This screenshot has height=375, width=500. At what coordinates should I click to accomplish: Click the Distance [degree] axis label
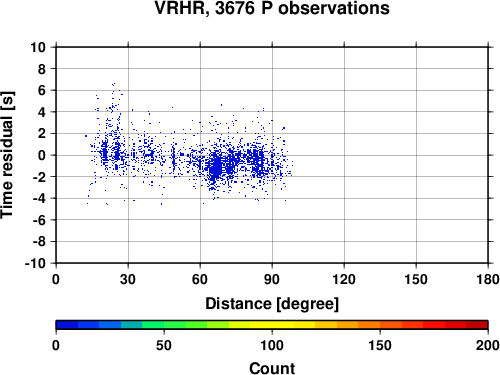(x=272, y=304)
